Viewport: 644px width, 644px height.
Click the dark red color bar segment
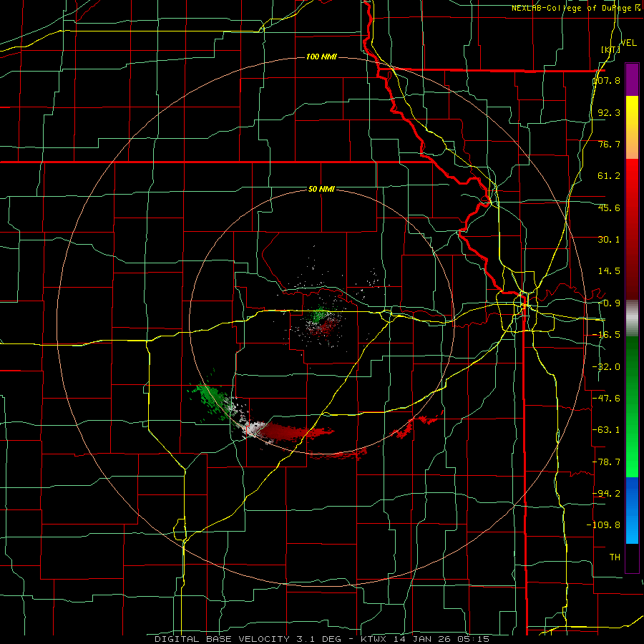pos(632,229)
